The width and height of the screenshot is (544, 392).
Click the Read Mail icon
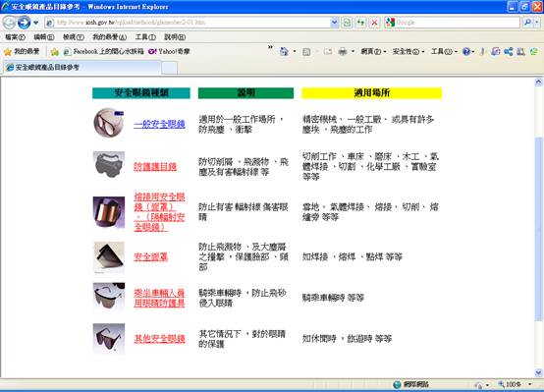pyautogui.click(x=328, y=52)
